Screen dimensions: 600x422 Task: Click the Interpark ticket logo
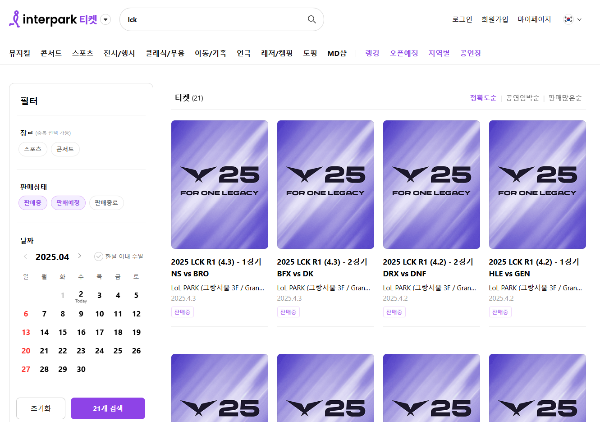tap(53, 19)
